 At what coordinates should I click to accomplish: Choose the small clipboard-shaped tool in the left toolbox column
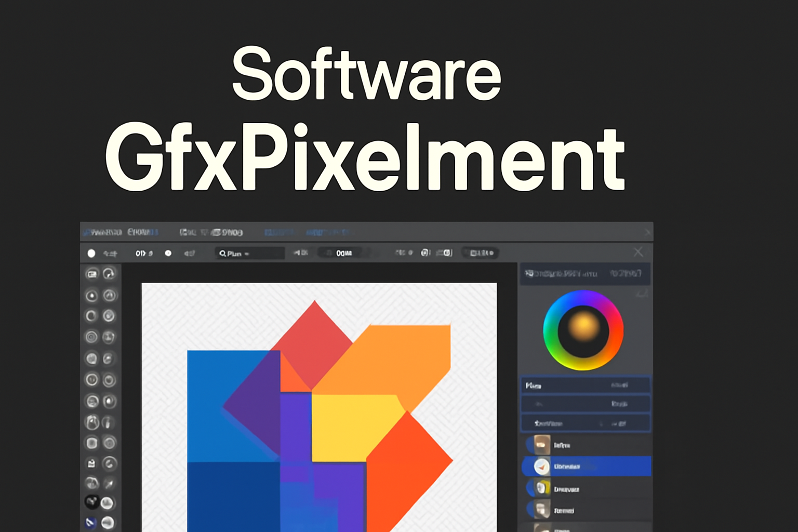click(x=91, y=463)
